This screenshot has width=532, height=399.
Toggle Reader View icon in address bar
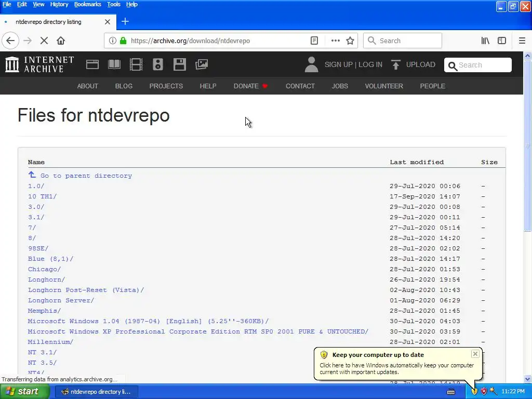[x=314, y=41]
